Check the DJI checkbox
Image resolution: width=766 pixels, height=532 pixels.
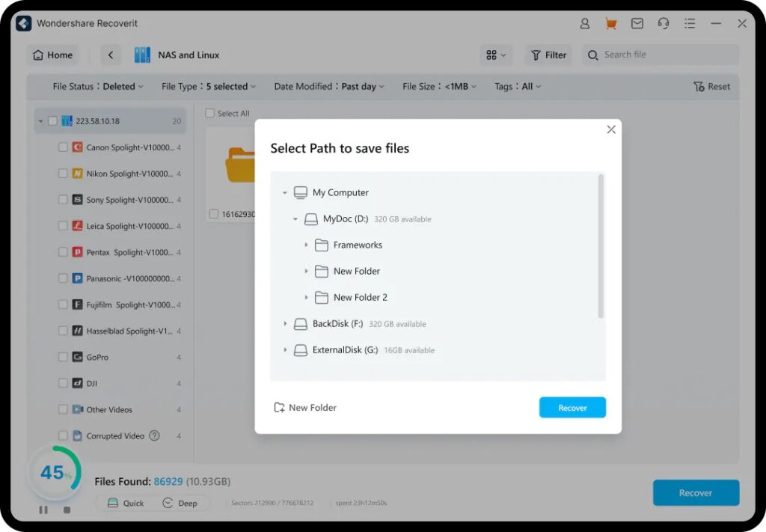click(63, 383)
